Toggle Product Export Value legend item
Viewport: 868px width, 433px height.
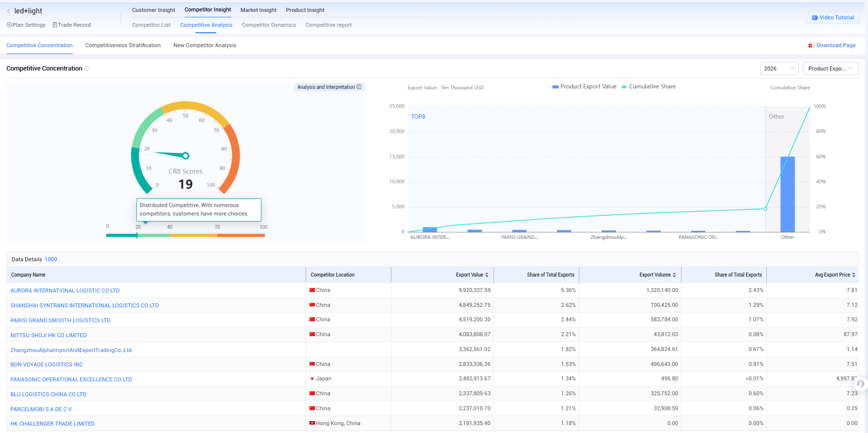[584, 86]
